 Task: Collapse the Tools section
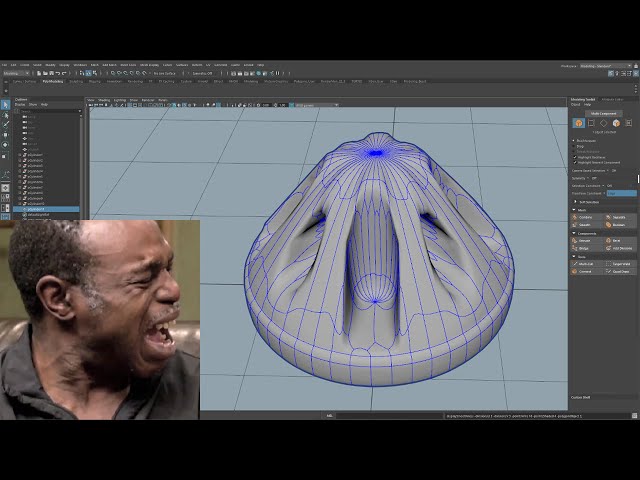click(574, 257)
